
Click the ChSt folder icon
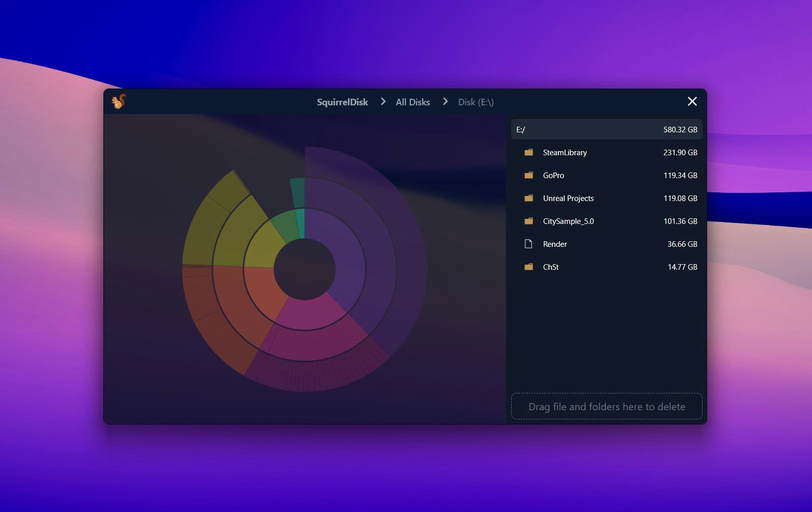[528, 267]
